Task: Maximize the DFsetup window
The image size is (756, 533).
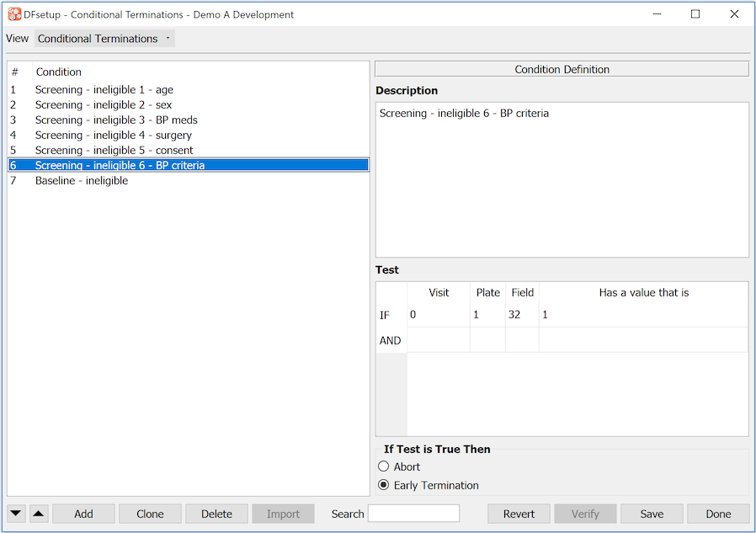Action: coord(695,14)
